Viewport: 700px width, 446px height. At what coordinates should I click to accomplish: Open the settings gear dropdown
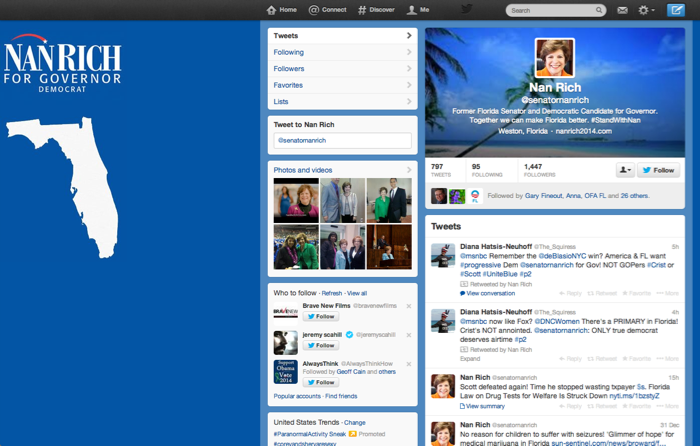tap(646, 10)
